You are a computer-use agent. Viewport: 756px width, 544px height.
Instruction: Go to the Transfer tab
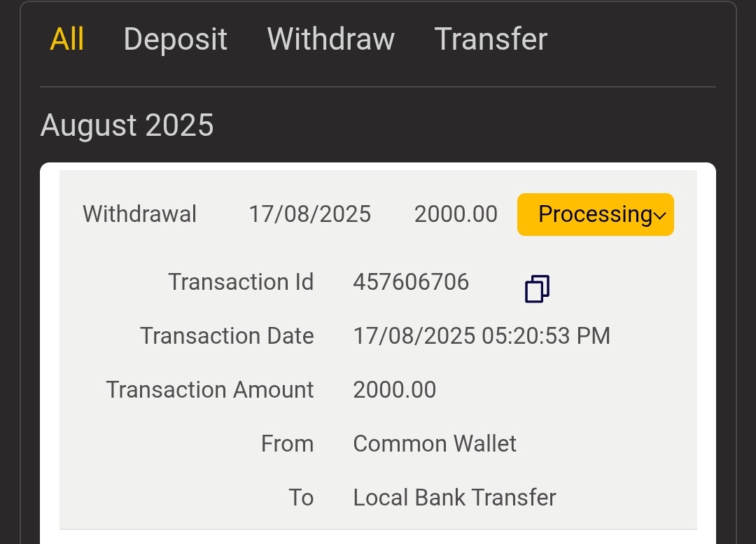pyautogui.click(x=491, y=39)
